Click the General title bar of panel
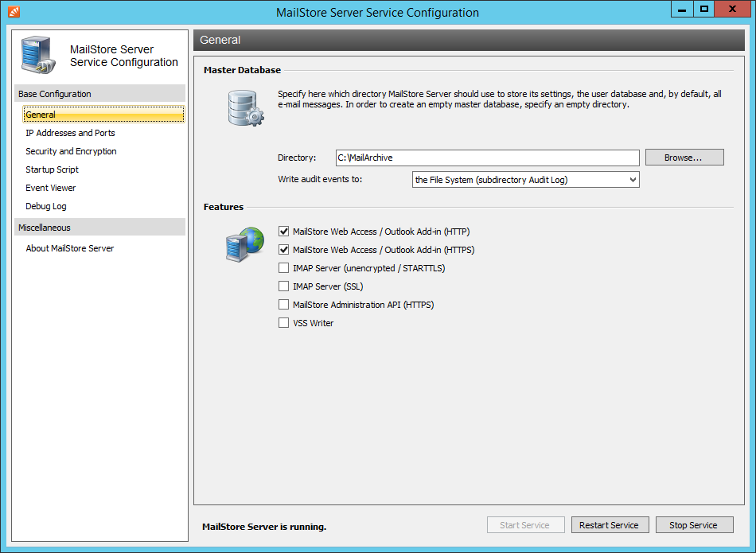Screen dimensions: 756x553 tap(469, 40)
